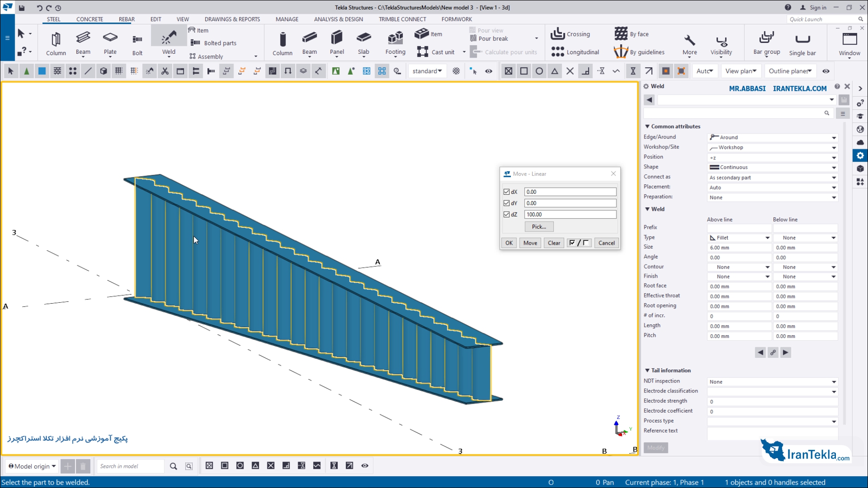Uncheck the dX checkbox

coord(506,192)
